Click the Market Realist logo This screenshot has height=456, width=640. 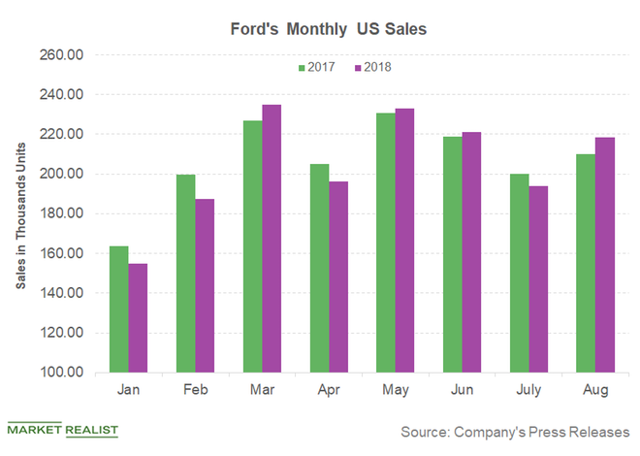coord(63,430)
